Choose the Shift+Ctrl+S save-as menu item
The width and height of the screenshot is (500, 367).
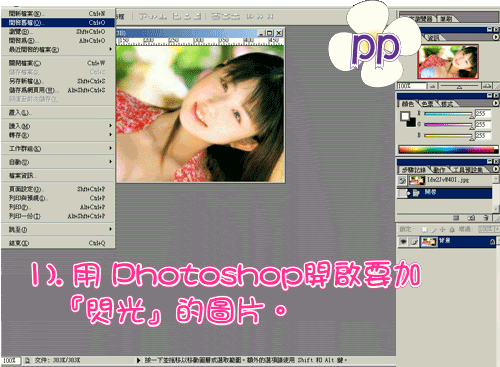(x=58, y=81)
